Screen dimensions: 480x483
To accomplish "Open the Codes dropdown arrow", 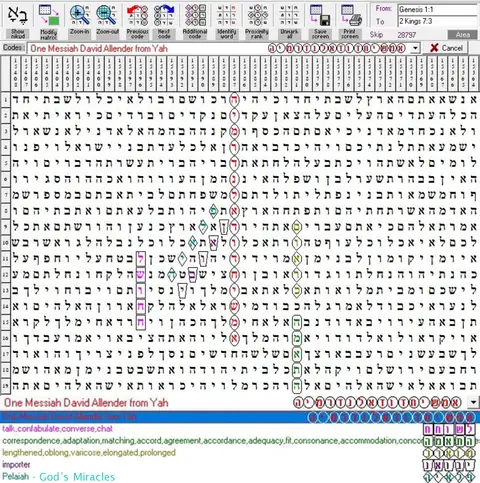I will point(415,48).
